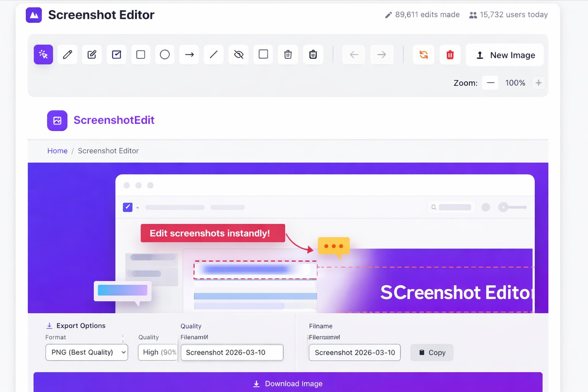Viewport: 588px width, 392px height.
Task: Click the 100% zoom value
Action: coord(515,83)
